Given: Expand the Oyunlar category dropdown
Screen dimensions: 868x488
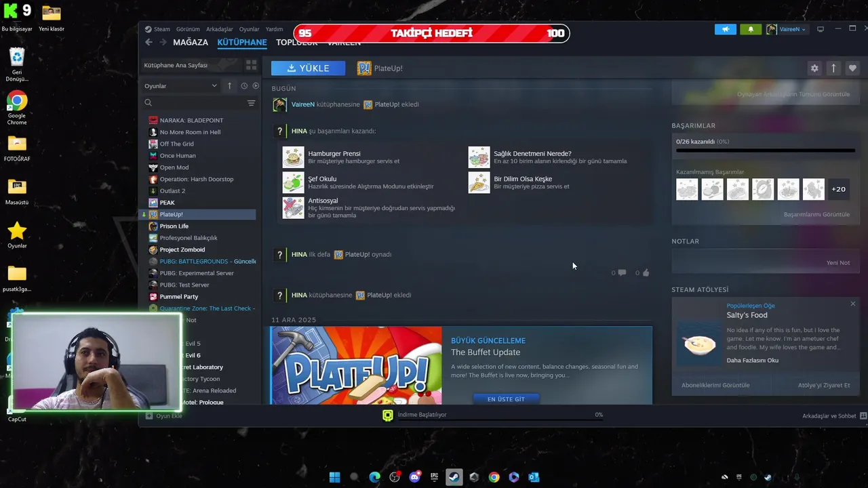Looking at the screenshot, I should (180, 86).
